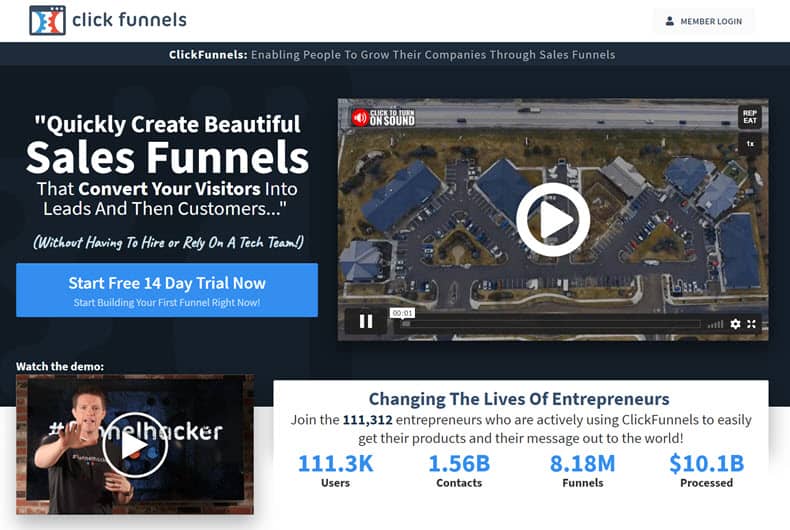The width and height of the screenshot is (790, 530).
Task: Click the 'click funnels' wordmark text
Action: pos(129,20)
